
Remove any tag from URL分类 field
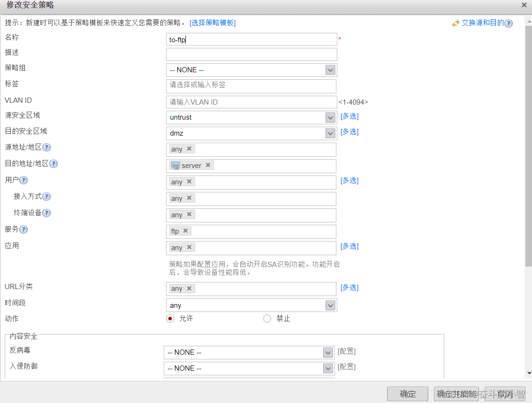(x=190, y=289)
